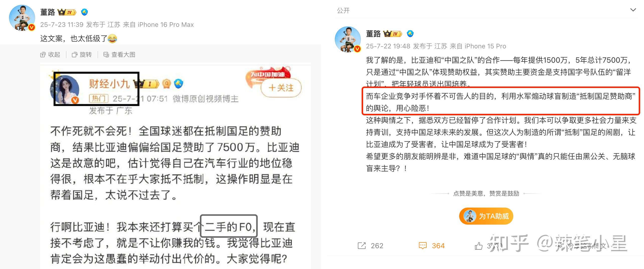Click 董路's avatar on the right post

point(348,39)
